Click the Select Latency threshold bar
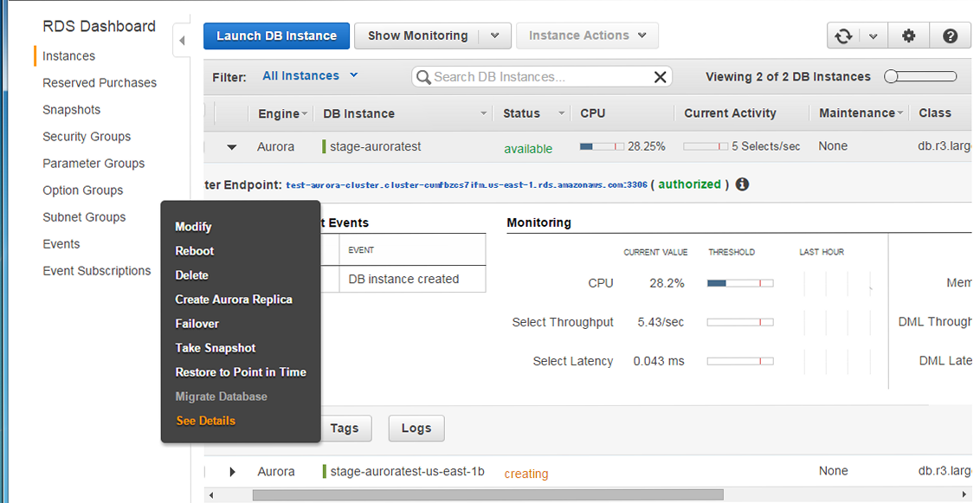The height and width of the screenshot is (503, 980). pos(740,361)
